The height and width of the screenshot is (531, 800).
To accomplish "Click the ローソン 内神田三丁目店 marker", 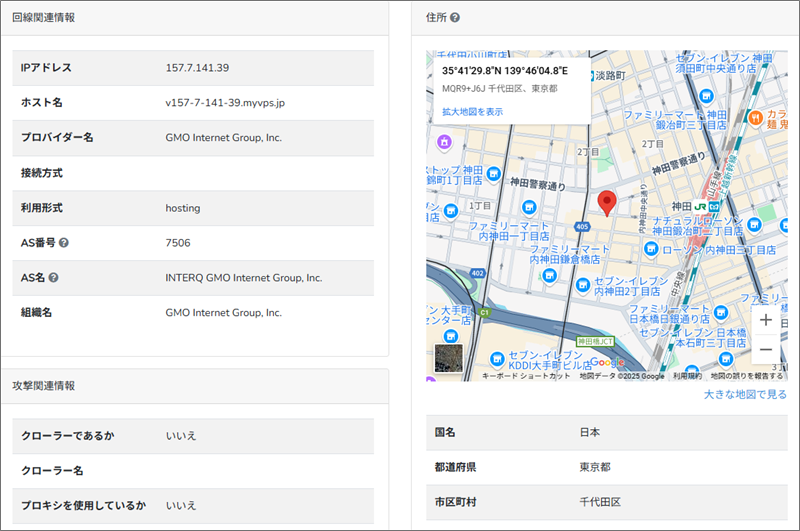I will [x=651, y=249].
